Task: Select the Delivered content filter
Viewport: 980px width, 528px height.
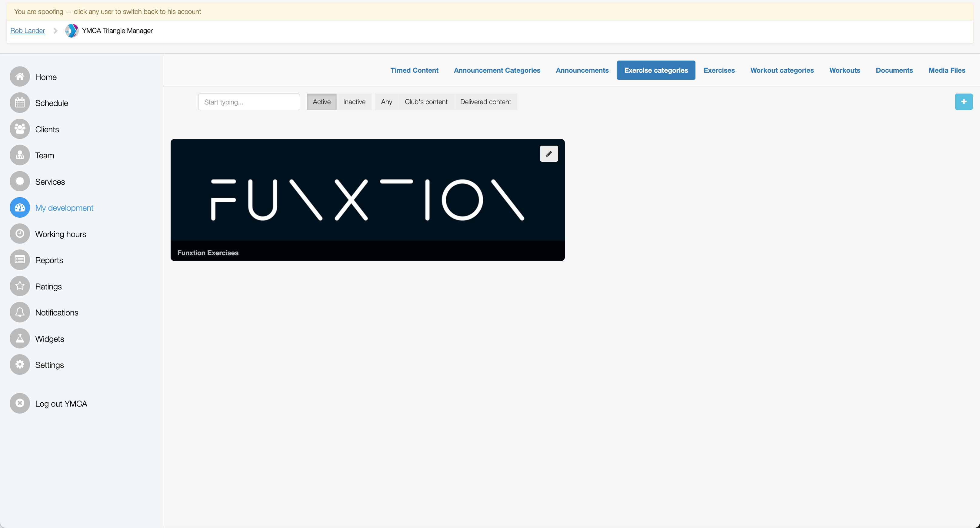Action: [x=485, y=102]
